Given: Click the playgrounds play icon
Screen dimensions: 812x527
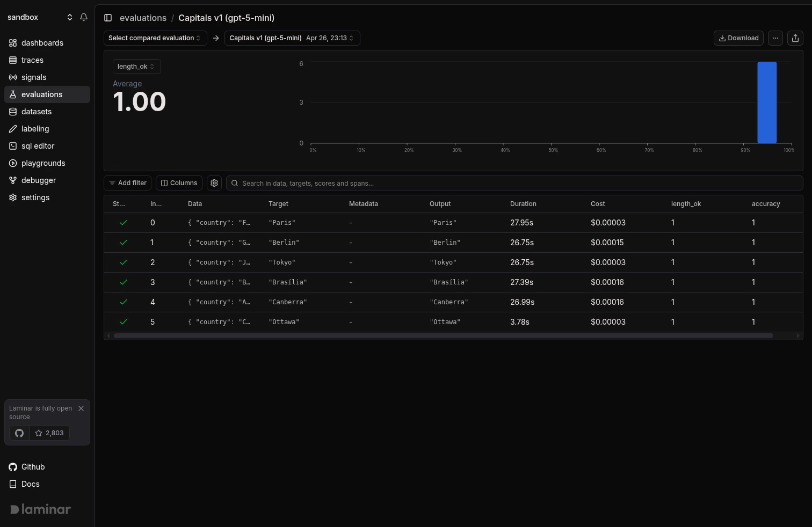Looking at the screenshot, I should click(13, 163).
